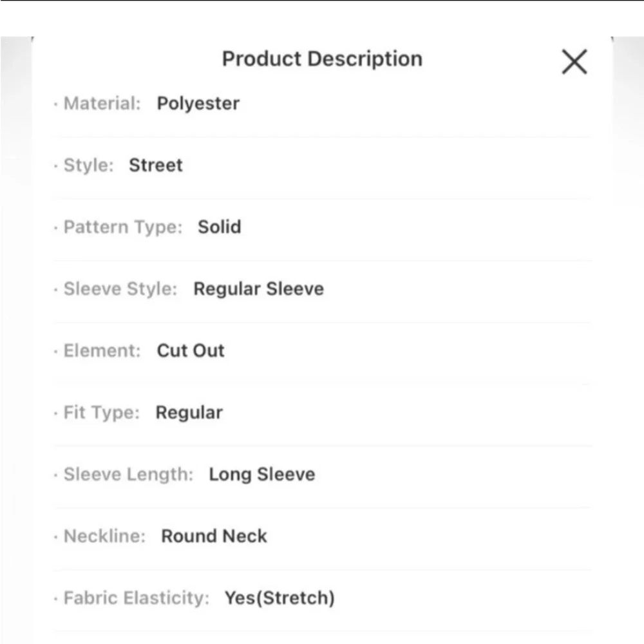Viewport: 644px width, 644px height.
Task: Click the Regular fit type value
Action: click(x=189, y=413)
